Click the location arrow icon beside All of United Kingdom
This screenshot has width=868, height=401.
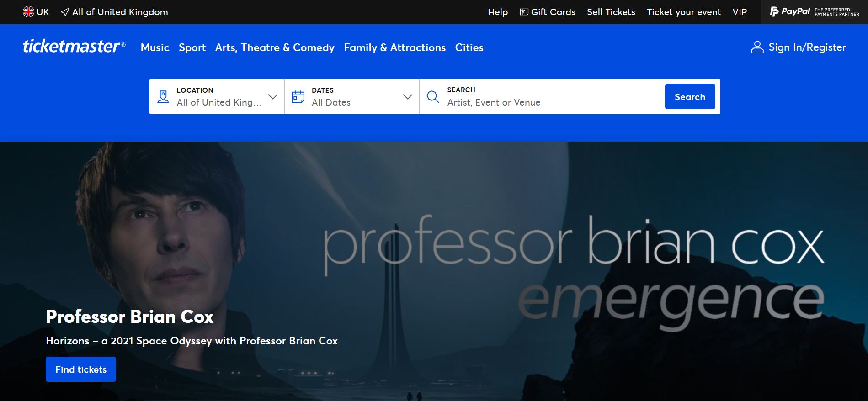65,12
